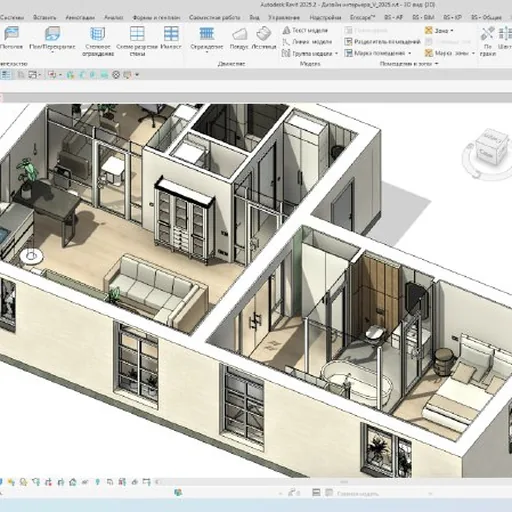Open the Пол/Перекрытие dropdown arrow
This screenshot has height=512, width=512.
pyautogui.click(x=52, y=53)
